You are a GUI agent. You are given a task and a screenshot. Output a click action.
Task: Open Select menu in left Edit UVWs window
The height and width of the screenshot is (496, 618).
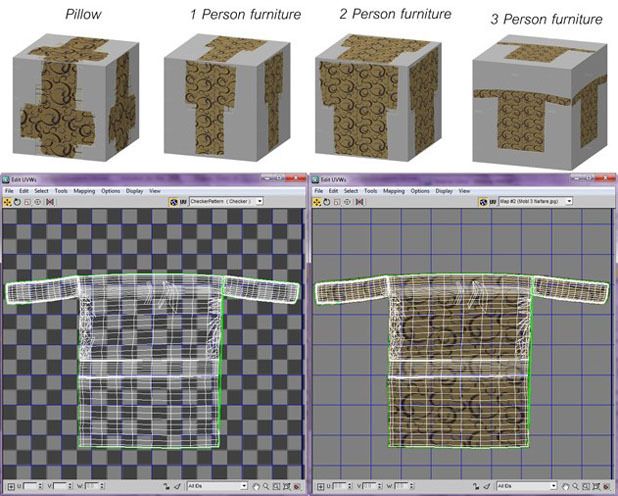41,191
